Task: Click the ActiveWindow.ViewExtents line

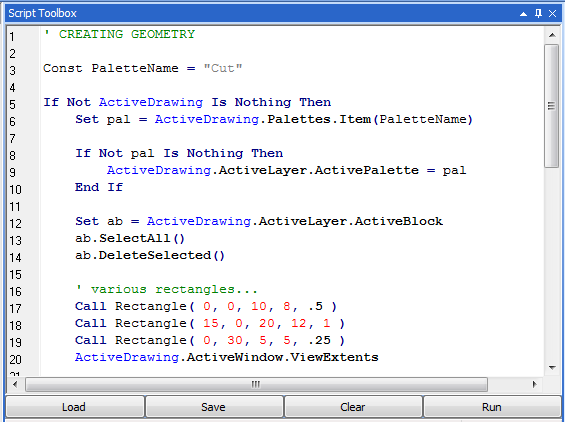Action: [227, 357]
